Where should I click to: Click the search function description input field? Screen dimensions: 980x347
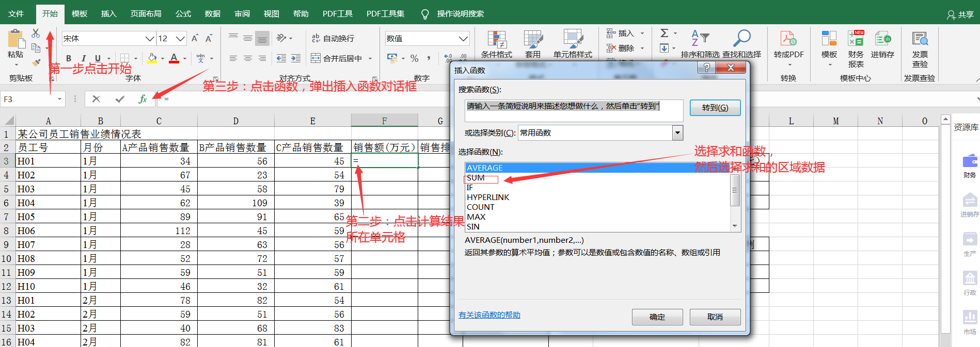pyautogui.click(x=574, y=110)
